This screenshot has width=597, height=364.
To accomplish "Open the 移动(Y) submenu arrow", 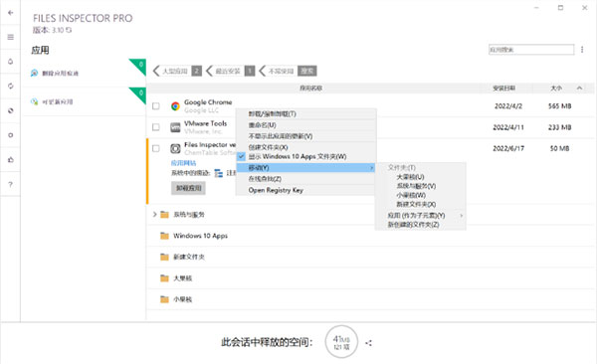I will coord(371,168).
